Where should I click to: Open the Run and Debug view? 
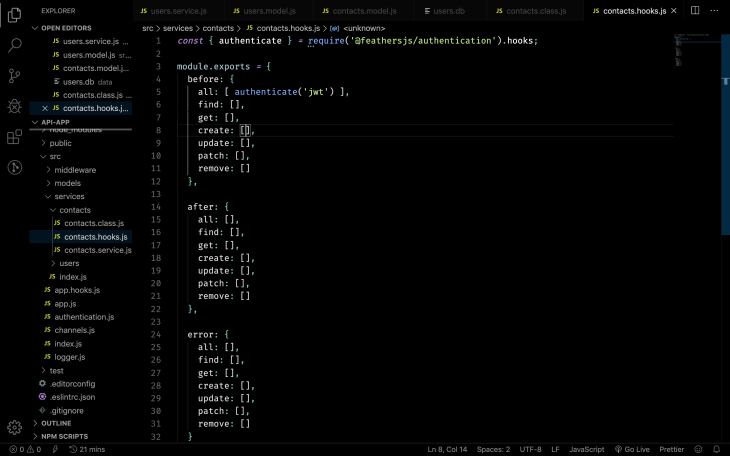pyautogui.click(x=14, y=106)
